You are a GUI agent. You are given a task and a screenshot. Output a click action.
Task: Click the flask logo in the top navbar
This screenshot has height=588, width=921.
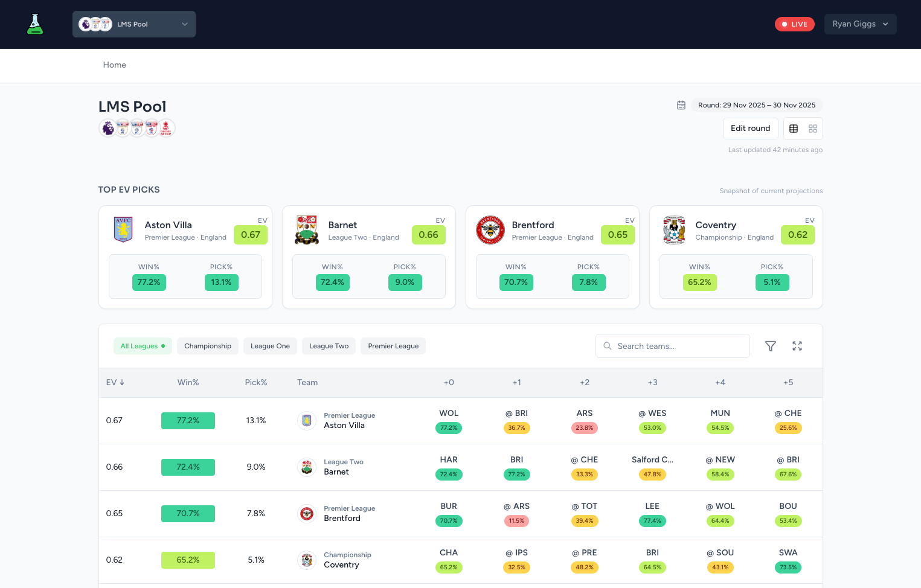click(34, 24)
